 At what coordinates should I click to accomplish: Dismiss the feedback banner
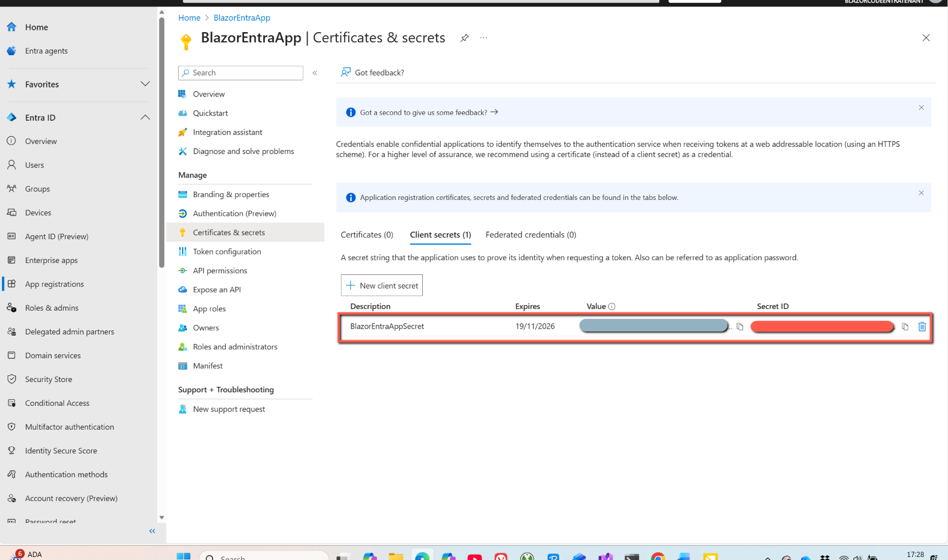pyautogui.click(x=921, y=108)
